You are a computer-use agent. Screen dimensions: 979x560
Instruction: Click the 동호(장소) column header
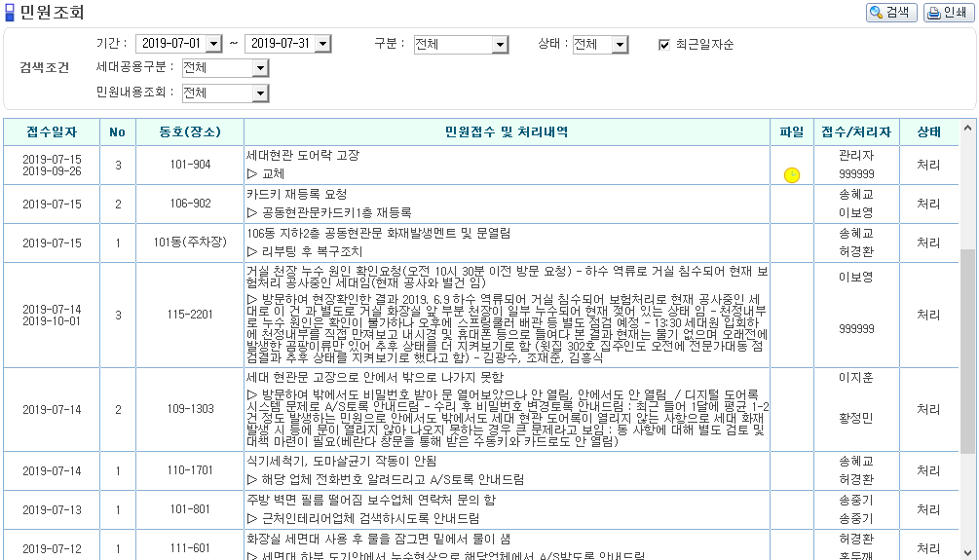190,132
